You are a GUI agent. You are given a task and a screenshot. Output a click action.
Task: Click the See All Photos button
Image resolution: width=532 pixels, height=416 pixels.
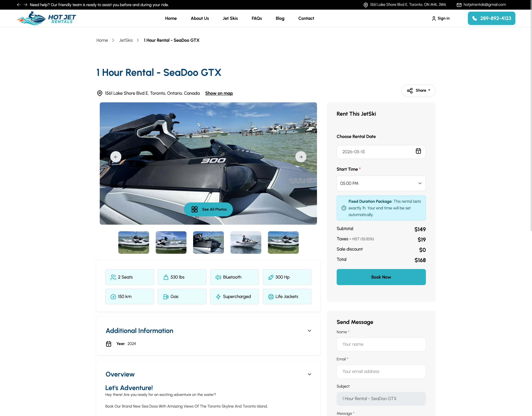208,209
